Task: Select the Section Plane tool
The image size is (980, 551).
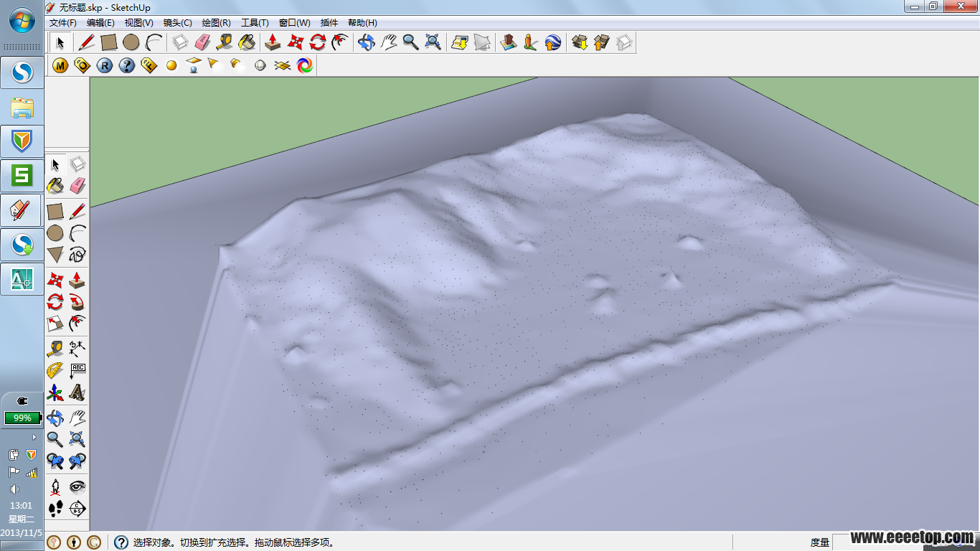Action: (x=77, y=509)
